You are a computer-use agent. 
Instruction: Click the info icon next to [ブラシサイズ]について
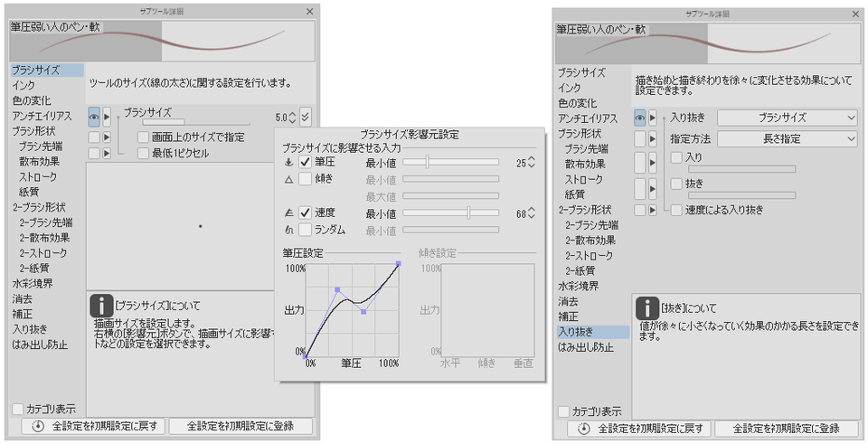point(102,306)
